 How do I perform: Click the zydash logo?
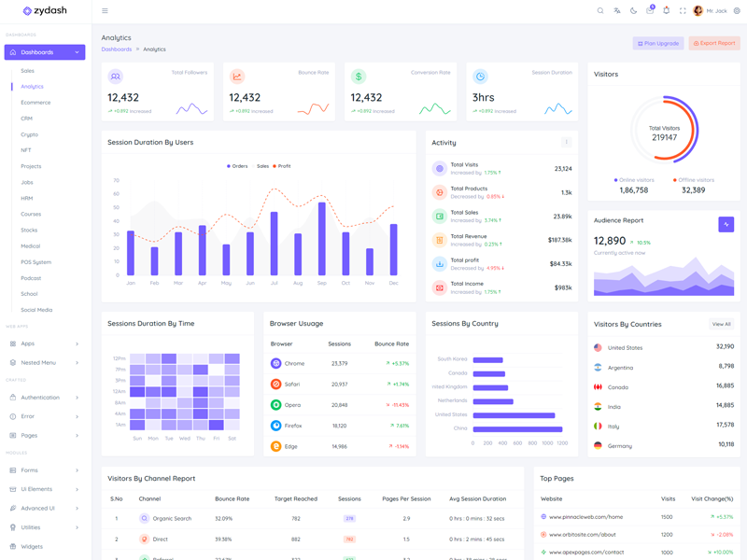coord(45,11)
